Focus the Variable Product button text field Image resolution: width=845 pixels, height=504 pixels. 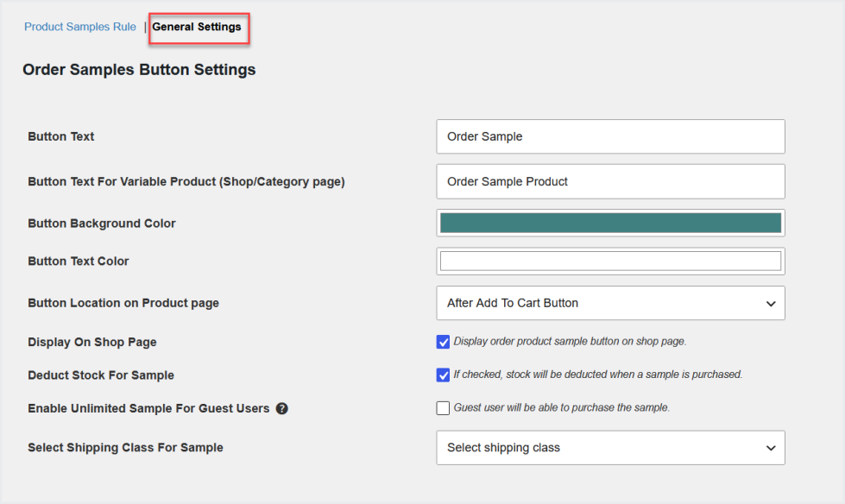pos(610,181)
